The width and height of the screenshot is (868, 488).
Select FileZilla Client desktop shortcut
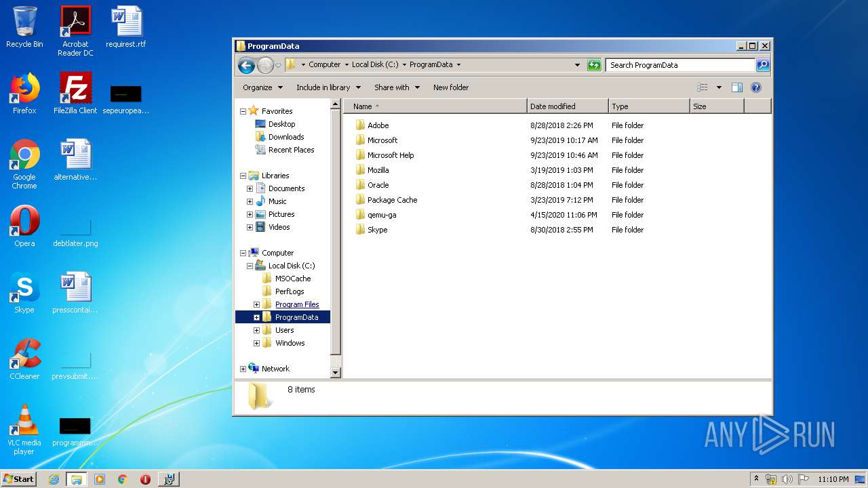click(75, 94)
